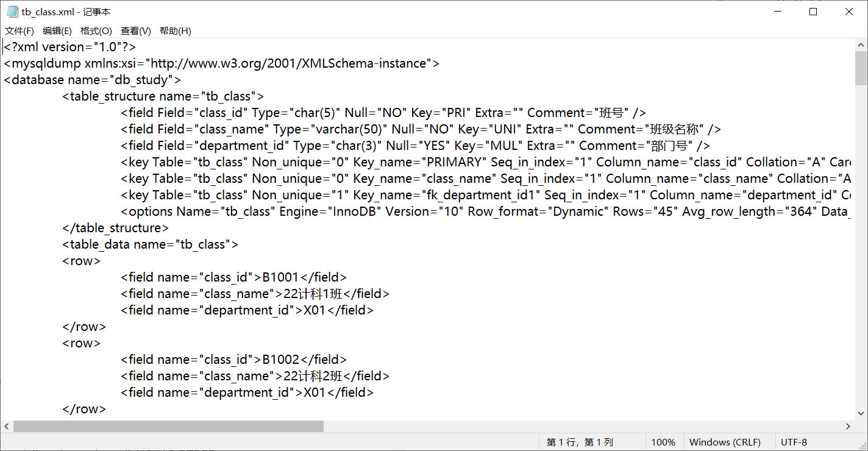Minimize the Notepad window

point(777,12)
